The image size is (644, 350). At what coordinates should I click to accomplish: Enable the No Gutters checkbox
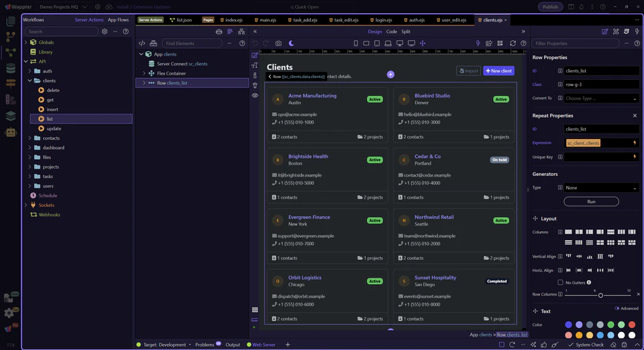[560, 282]
